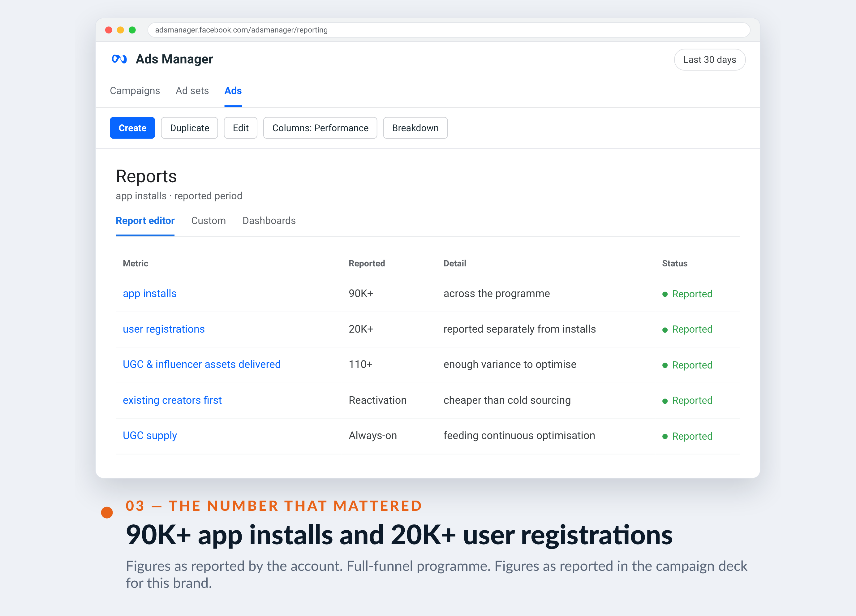This screenshot has width=856, height=616.
Task: Click Reported status in existing creators row
Action: coord(687,400)
